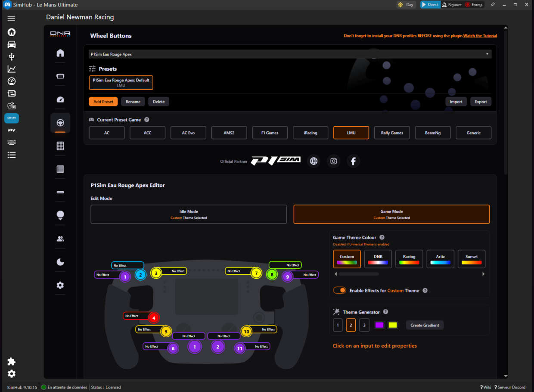Open P1Sim Facebook page icon
This screenshot has width=534, height=392.
(x=353, y=161)
